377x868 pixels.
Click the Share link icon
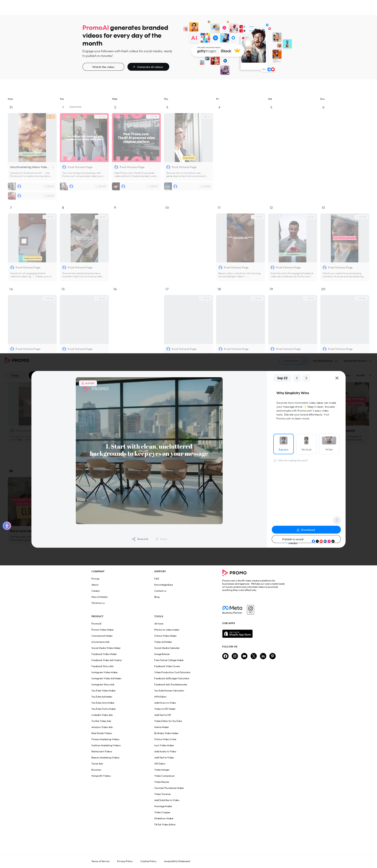point(134,539)
